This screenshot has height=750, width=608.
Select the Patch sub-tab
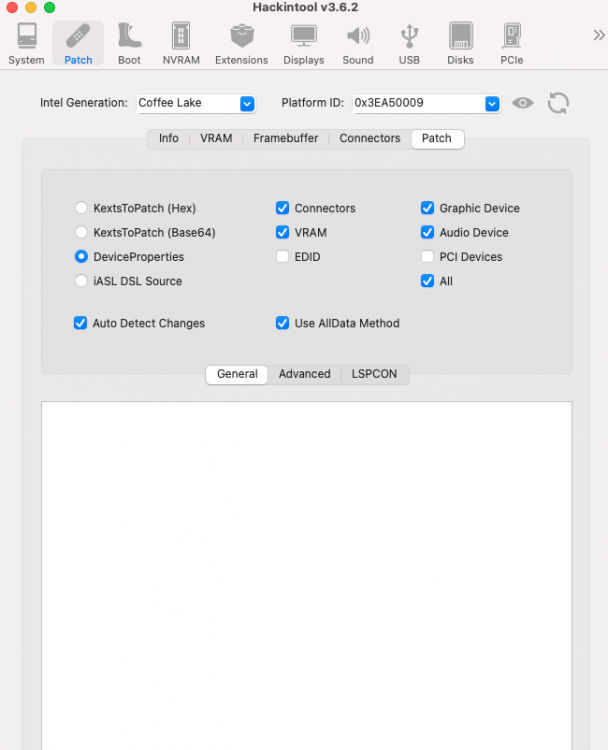pyautogui.click(x=437, y=139)
